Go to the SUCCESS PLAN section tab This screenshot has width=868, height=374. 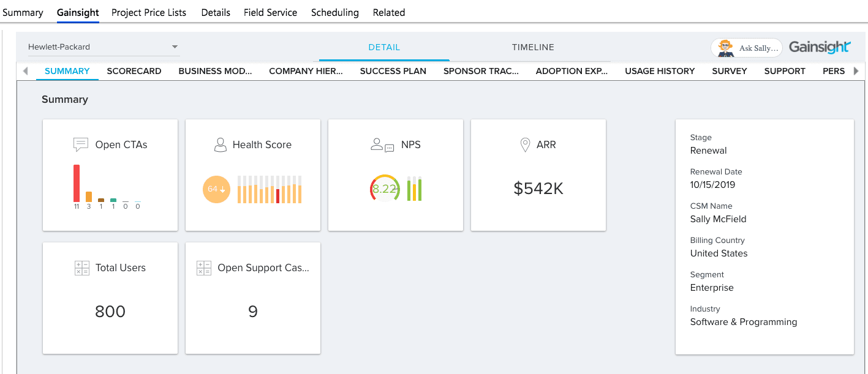point(393,71)
